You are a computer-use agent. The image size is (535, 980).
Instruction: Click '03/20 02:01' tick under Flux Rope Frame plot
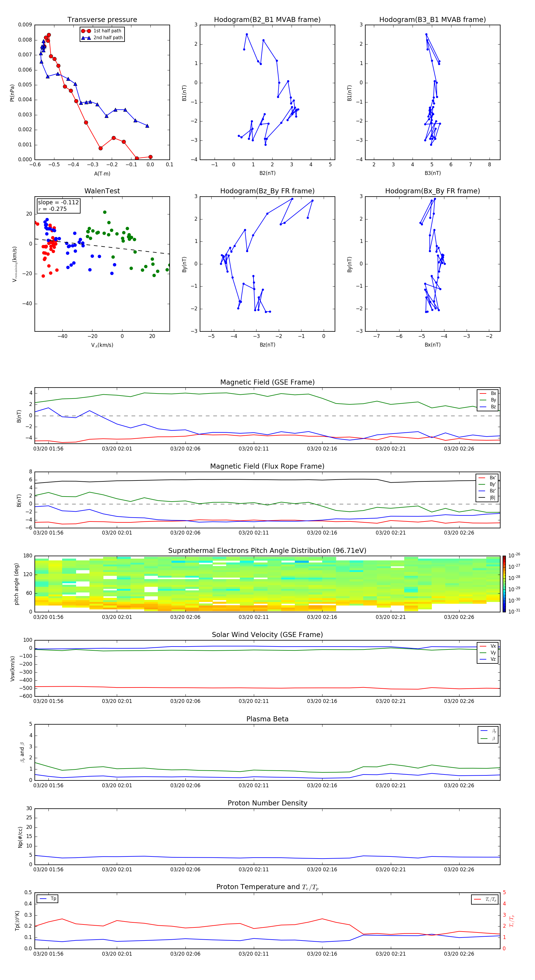coord(117,533)
